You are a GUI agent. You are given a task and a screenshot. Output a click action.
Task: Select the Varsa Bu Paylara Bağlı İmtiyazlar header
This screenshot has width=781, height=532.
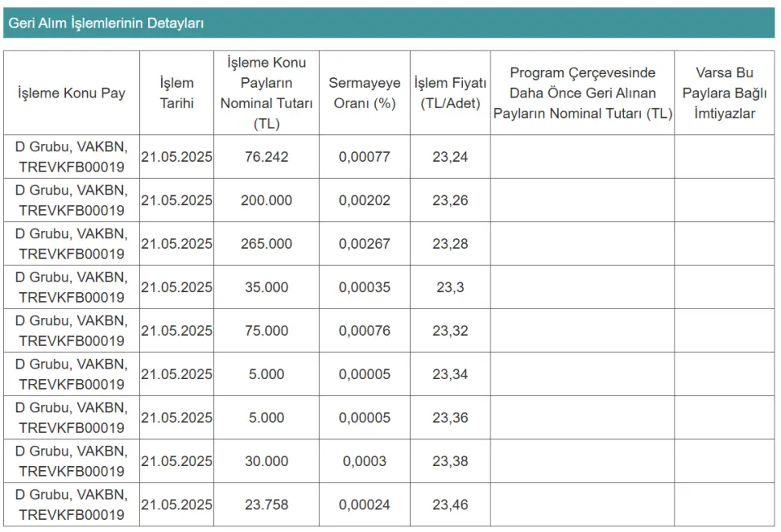725,93
